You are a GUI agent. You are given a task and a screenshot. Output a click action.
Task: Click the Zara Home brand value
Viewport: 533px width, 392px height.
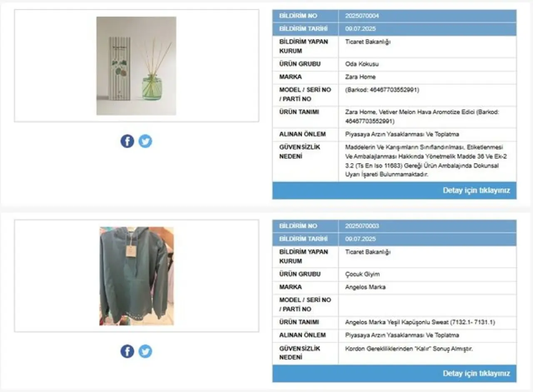click(x=360, y=77)
